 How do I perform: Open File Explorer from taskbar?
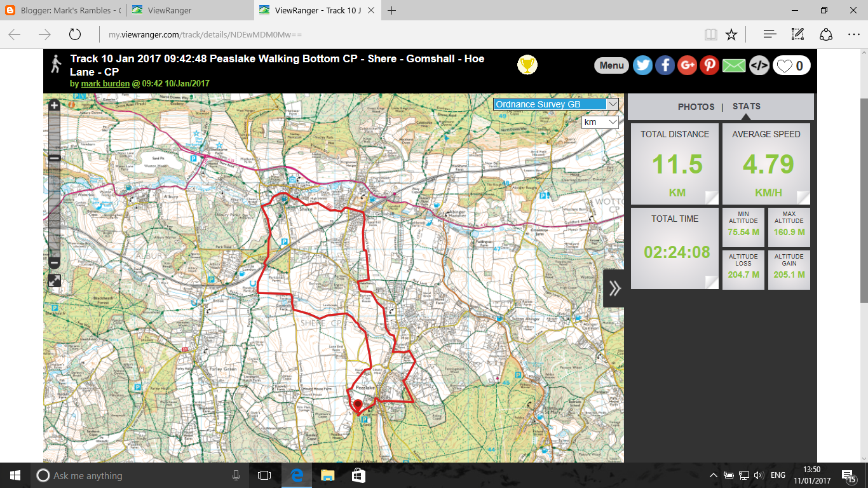(327, 475)
